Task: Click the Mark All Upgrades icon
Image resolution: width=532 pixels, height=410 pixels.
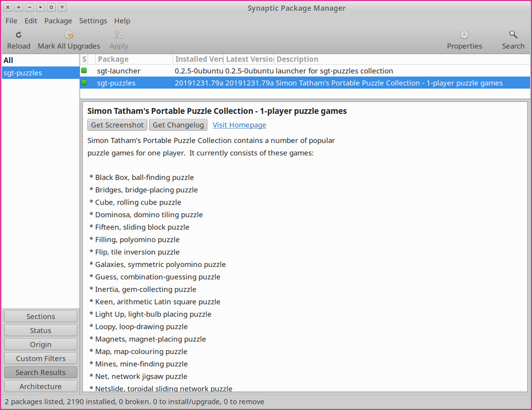Action: (69, 35)
